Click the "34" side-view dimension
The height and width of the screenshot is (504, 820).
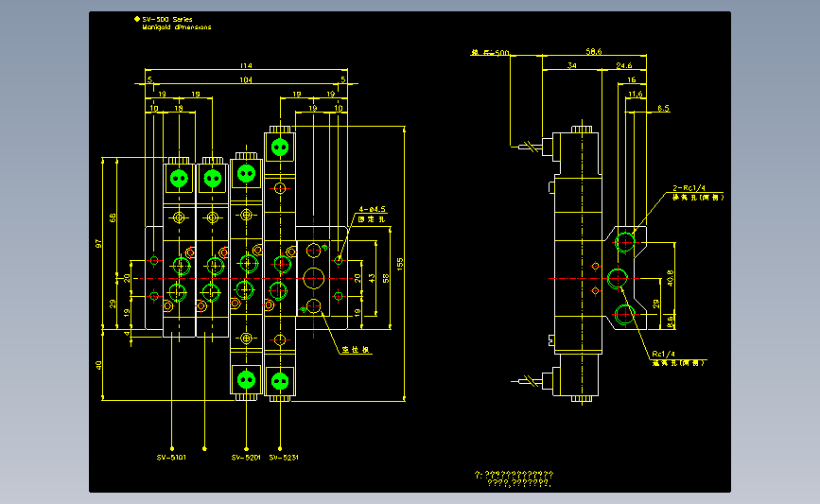pos(571,65)
